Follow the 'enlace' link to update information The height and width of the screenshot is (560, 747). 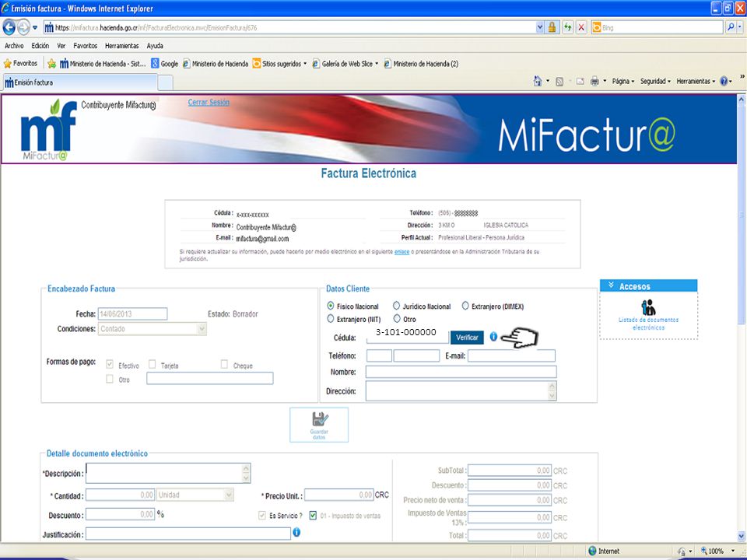[x=402, y=251]
